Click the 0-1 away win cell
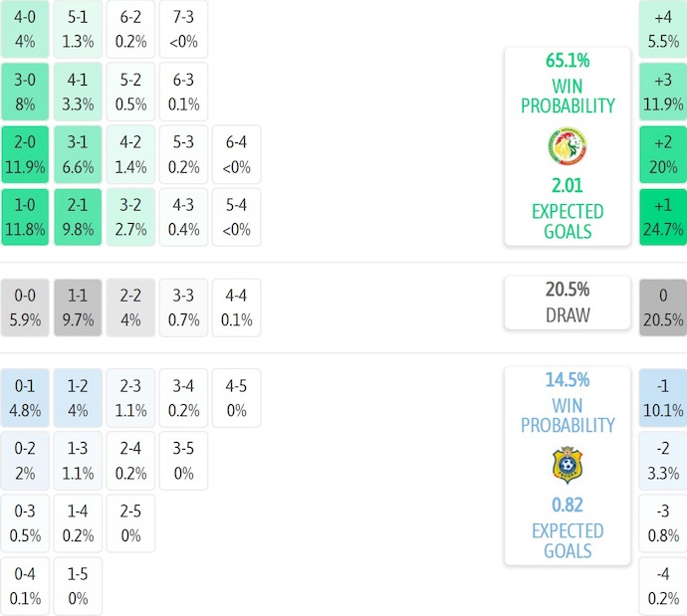 [x=25, y=397]
